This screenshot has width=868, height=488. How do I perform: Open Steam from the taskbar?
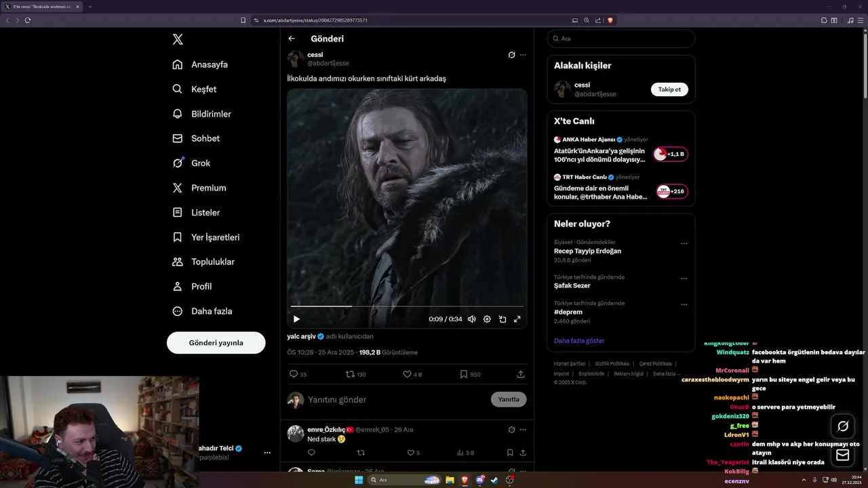[494, 480]
